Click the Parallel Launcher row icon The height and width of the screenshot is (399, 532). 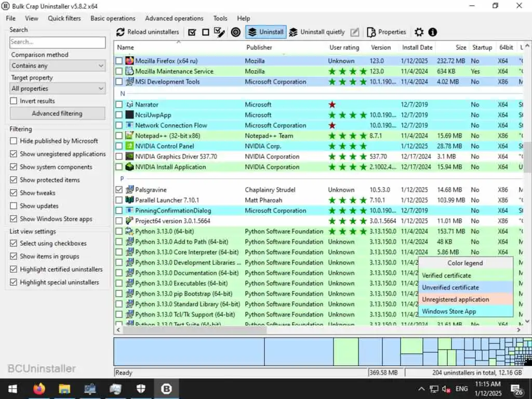129,200
